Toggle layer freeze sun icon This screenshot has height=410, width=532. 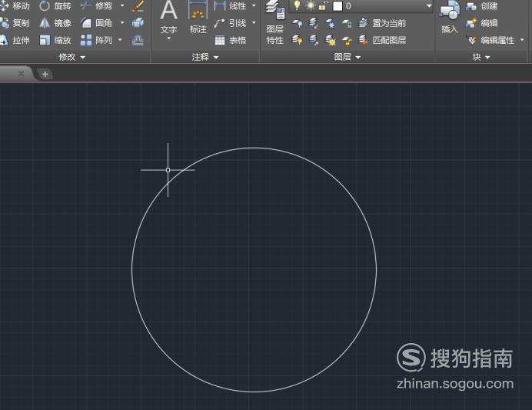tap(310, 5)
